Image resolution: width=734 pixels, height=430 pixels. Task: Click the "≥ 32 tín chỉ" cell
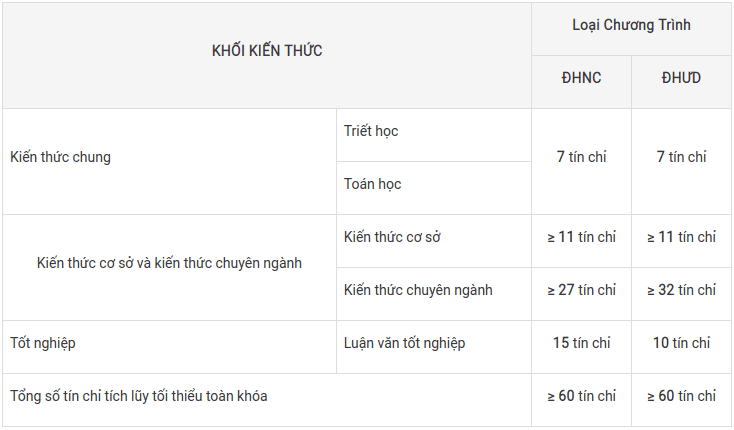681,290
